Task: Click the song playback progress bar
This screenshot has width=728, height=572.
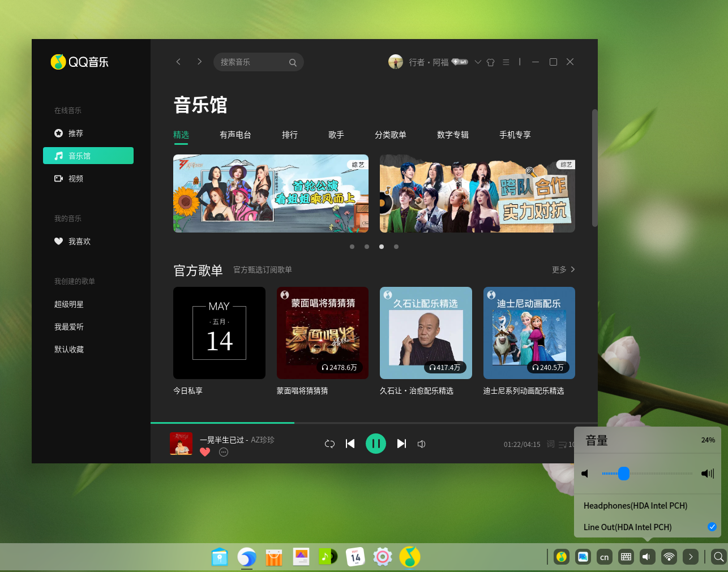Action: [374, 423]
